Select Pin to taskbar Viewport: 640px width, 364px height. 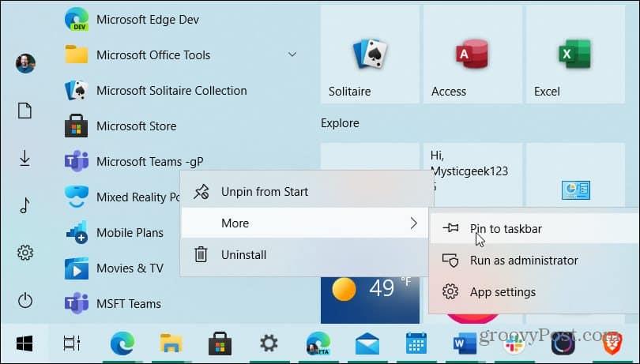(506, 229)
